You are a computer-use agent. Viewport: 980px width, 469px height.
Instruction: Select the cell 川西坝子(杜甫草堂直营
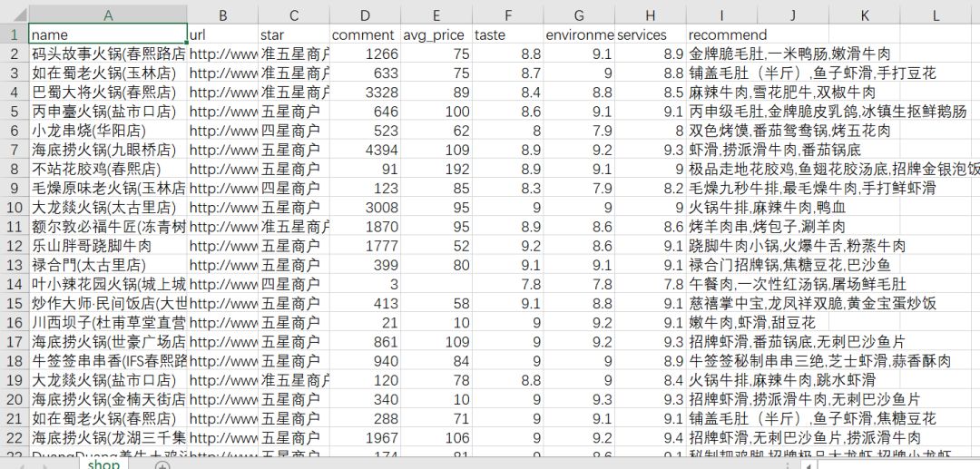coord(108,322)
